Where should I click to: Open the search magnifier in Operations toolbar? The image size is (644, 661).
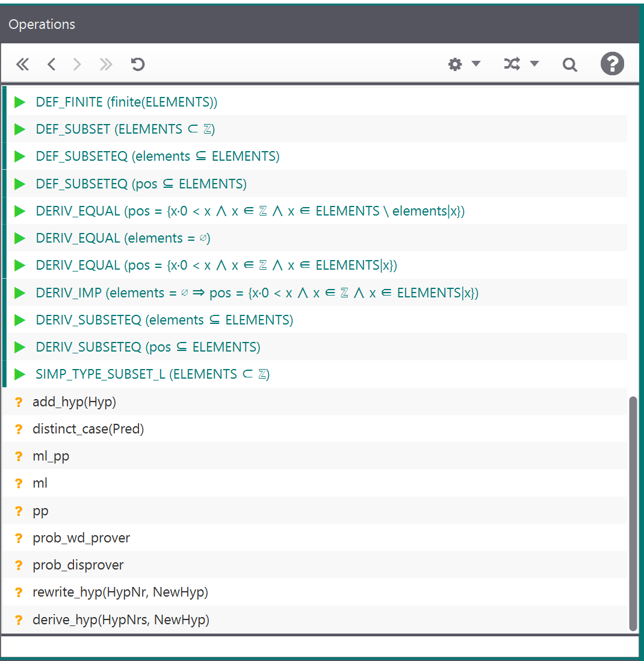click(569, 64)
